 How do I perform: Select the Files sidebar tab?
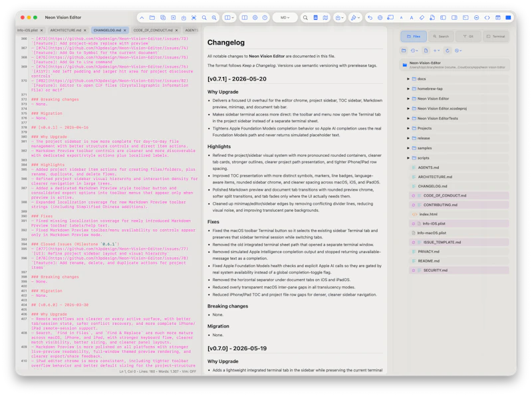tap(414, 37)
